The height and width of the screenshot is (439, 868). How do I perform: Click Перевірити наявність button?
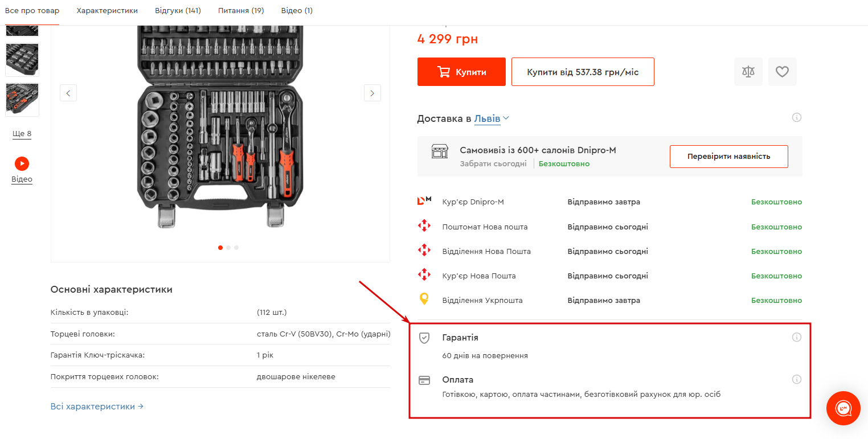point(728,157)
